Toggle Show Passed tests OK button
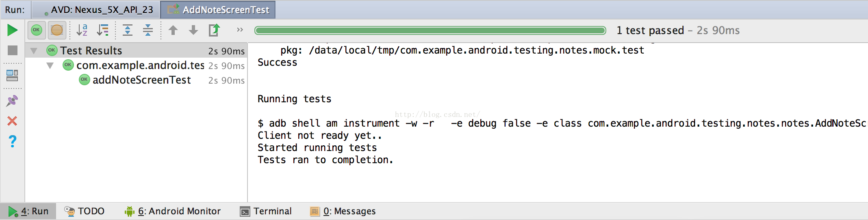Image resolution: width=868 pixels, height=220 pixels. point(37,30)
